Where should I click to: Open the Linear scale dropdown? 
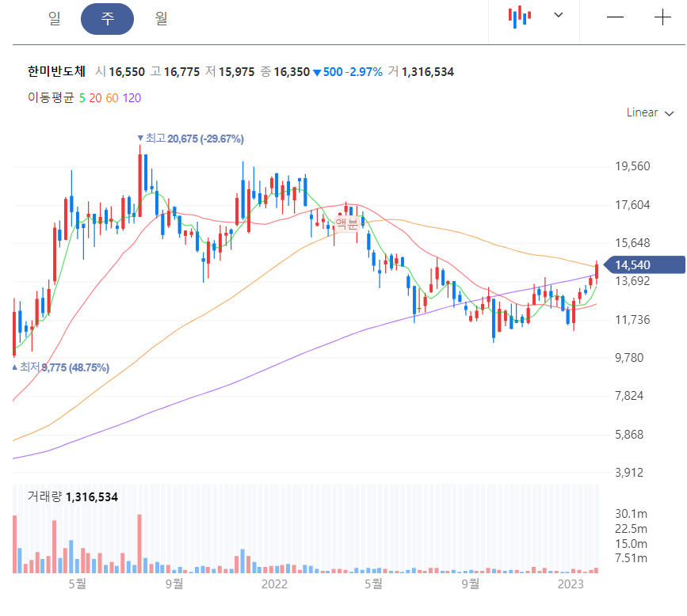click(650, 113)
